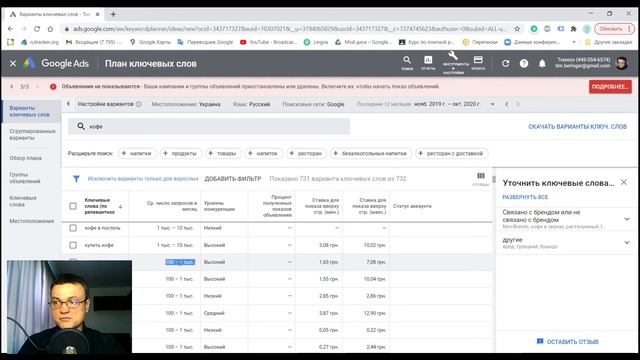Open the notifications bell icon

(542, 63)
